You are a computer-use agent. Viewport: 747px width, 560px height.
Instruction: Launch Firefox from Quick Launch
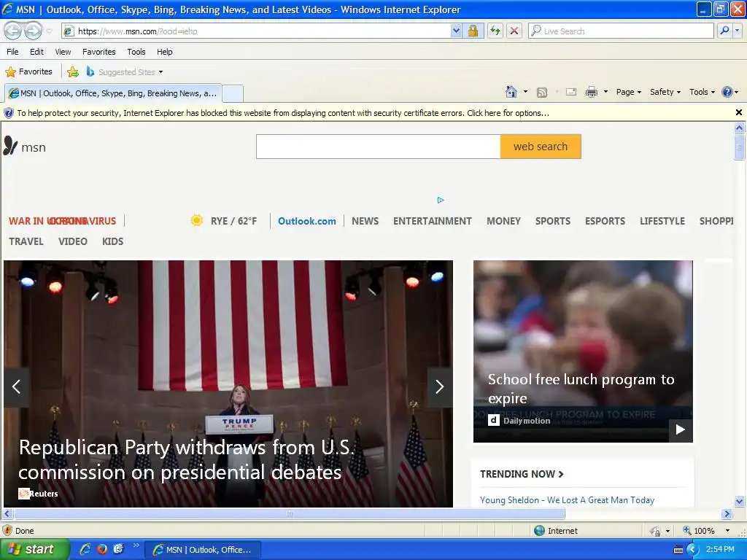pos(102,549)
